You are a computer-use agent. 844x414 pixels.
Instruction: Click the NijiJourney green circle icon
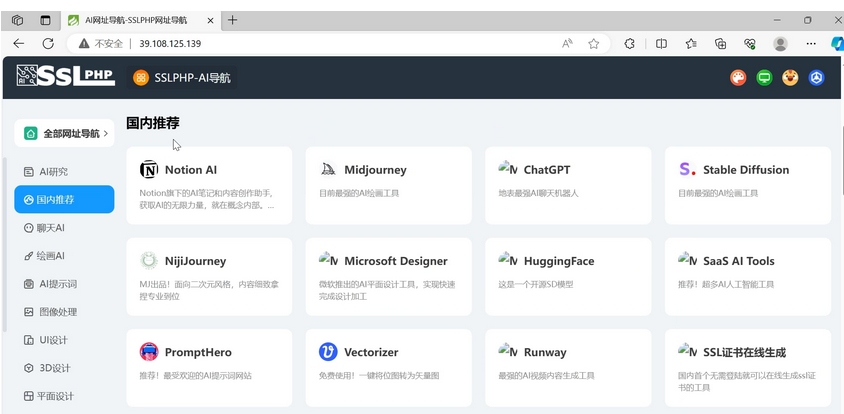149,261
